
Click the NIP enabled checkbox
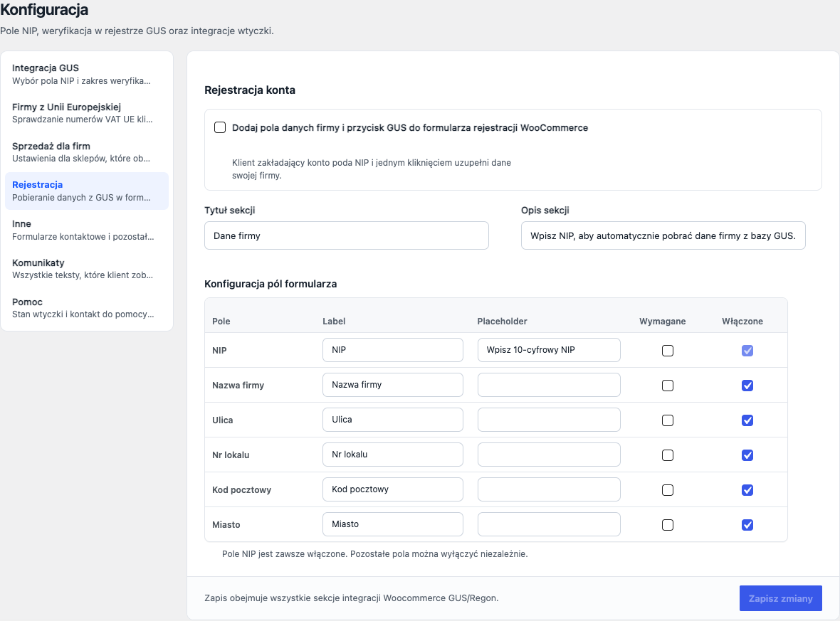(747, 351)
